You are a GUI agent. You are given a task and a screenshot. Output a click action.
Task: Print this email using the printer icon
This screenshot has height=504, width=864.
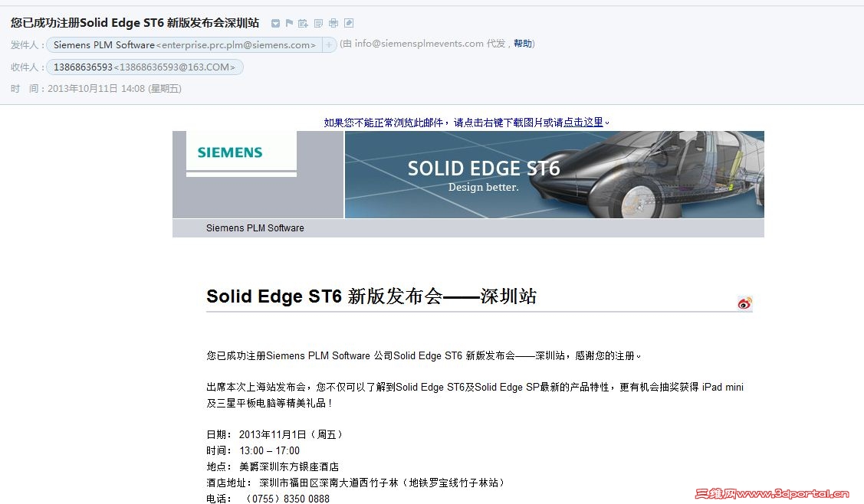pyautogui.click(x=333, y=23)
